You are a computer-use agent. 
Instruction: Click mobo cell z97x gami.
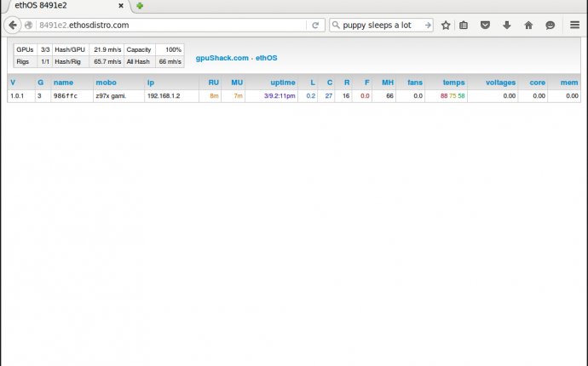click(111, 96)
